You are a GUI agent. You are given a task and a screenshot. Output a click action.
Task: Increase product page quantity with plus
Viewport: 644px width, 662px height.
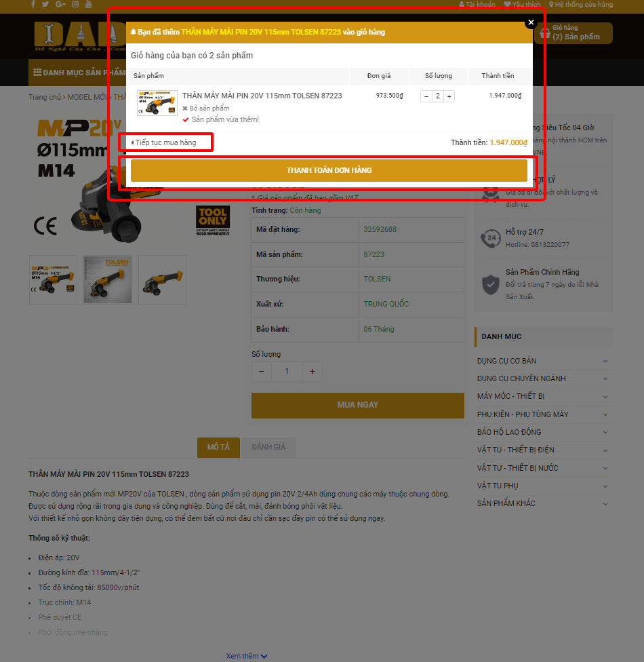(x=313, y=372)
